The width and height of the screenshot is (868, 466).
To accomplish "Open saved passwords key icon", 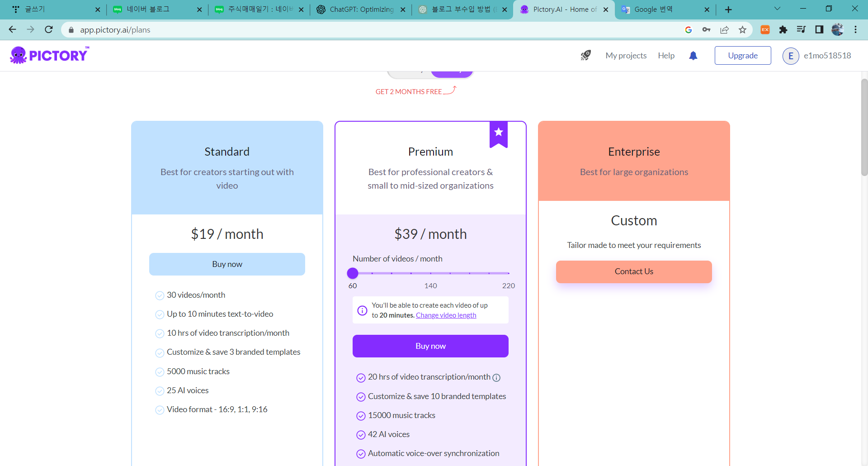I will pos(706,29).
